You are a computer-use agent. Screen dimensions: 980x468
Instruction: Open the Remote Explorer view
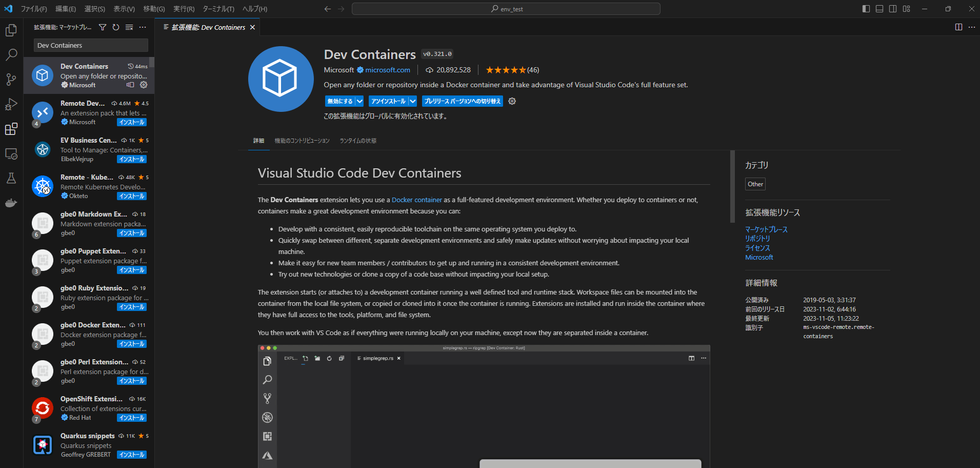[x=11, y=153]
